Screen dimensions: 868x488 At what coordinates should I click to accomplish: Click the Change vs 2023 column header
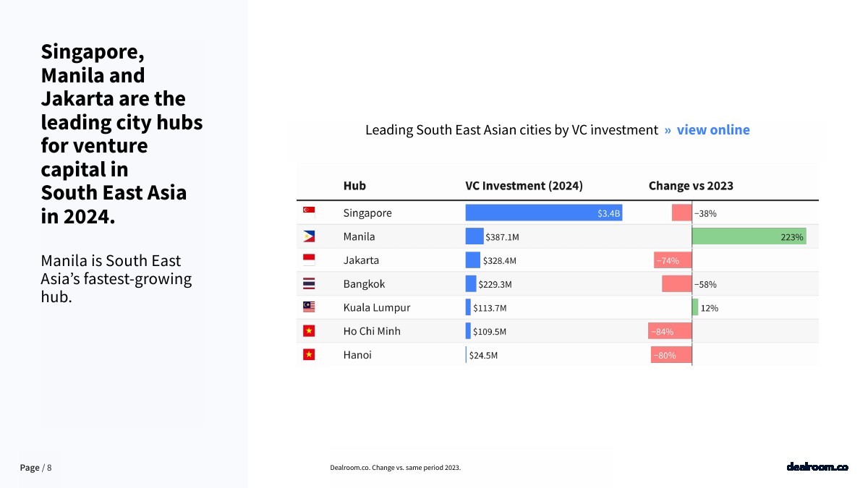coord(691,186)
